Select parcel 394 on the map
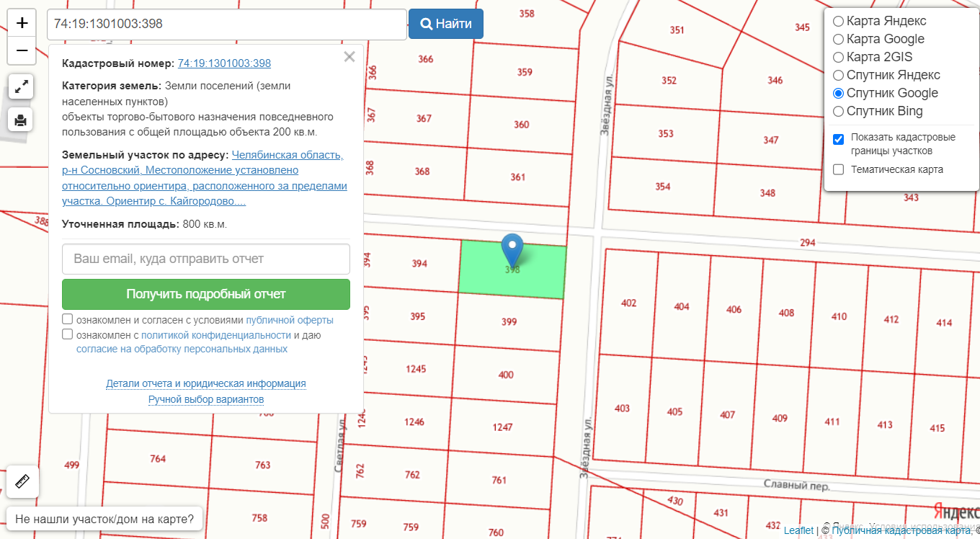Image resolution: width=980 pixels, height=539 pixels. (419, 264)
